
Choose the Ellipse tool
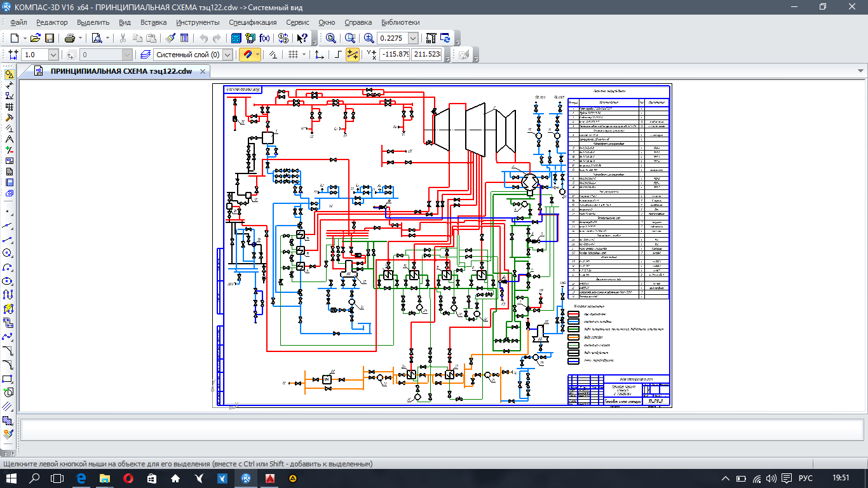pyautogui.click(x=9, y=281)
